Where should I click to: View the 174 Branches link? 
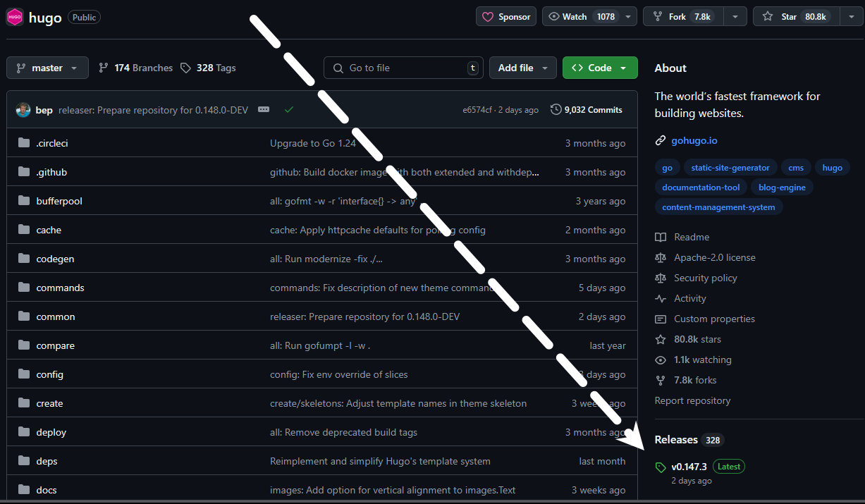click(x=135, y=68)
